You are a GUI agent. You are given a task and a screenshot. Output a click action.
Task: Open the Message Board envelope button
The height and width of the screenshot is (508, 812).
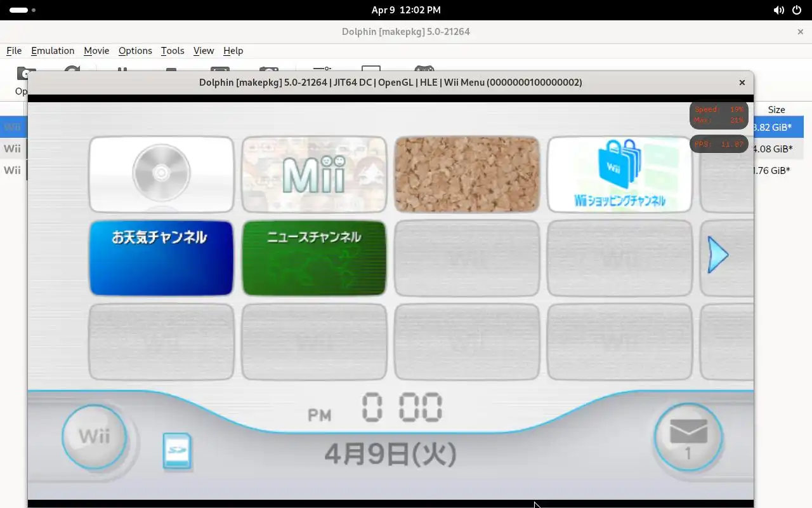(x=688, y=436)
